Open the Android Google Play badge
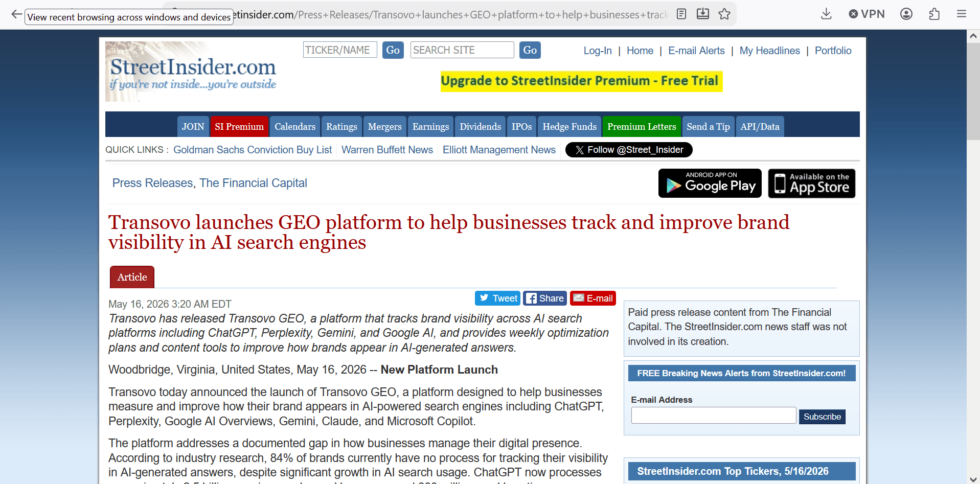 [x=710, y=183]
